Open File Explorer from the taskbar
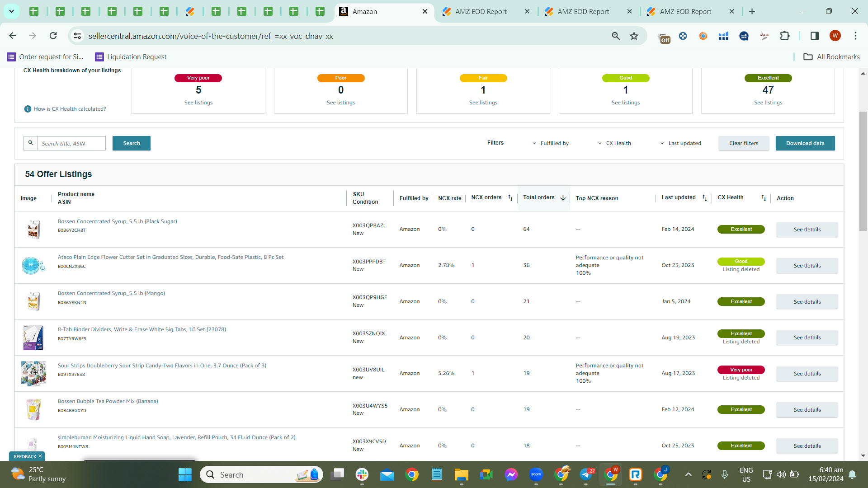The height and width of the screenshot is (488, 868). (461, 474)
